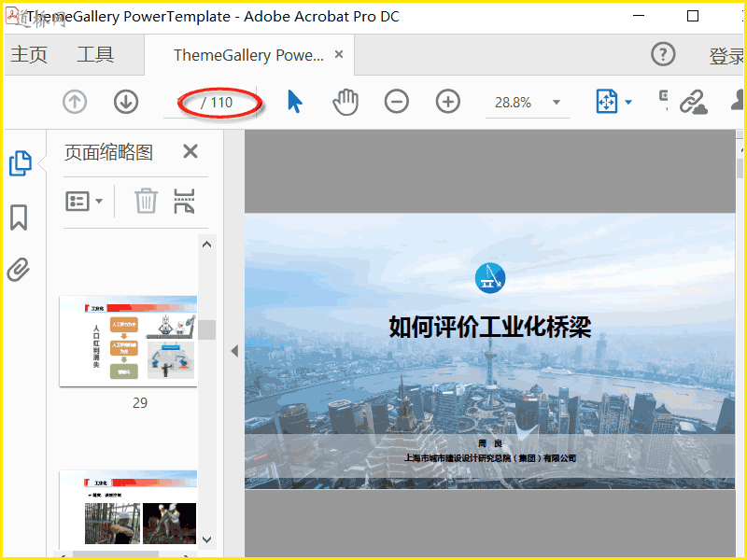This screenshot has width=747, height=560.
Task: Open the thumbnail options menu icon
Action: [x=78, y=202]
